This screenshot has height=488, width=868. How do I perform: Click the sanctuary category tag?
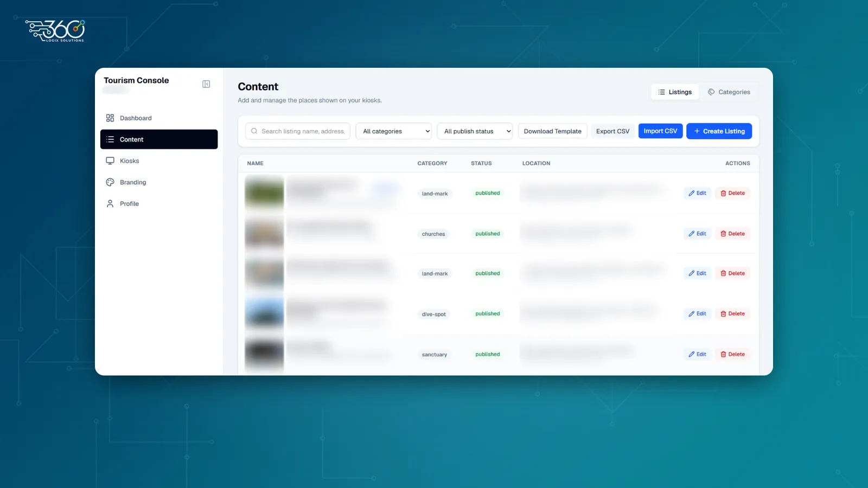(x=435, y=355)
